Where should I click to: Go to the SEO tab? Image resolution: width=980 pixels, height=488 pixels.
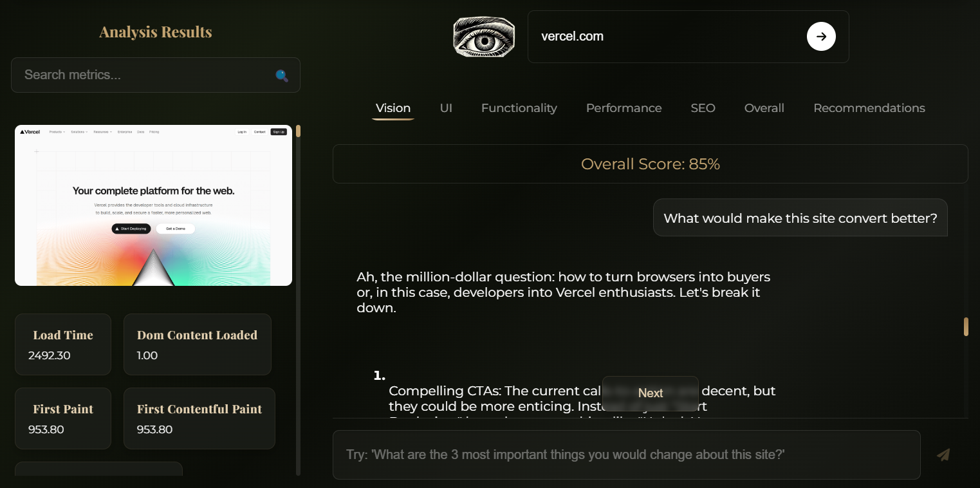click(x=703, y=108)
